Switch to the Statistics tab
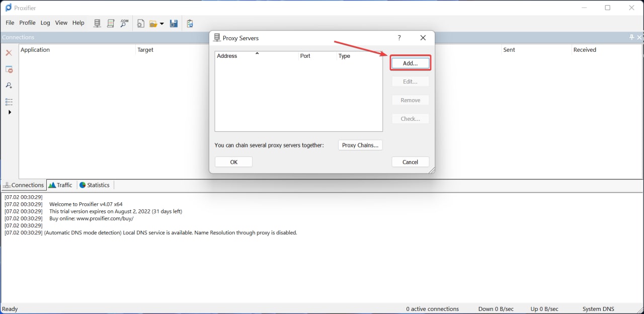The width and height of the screenshot is (644, 314). click(x=95, y=185)
